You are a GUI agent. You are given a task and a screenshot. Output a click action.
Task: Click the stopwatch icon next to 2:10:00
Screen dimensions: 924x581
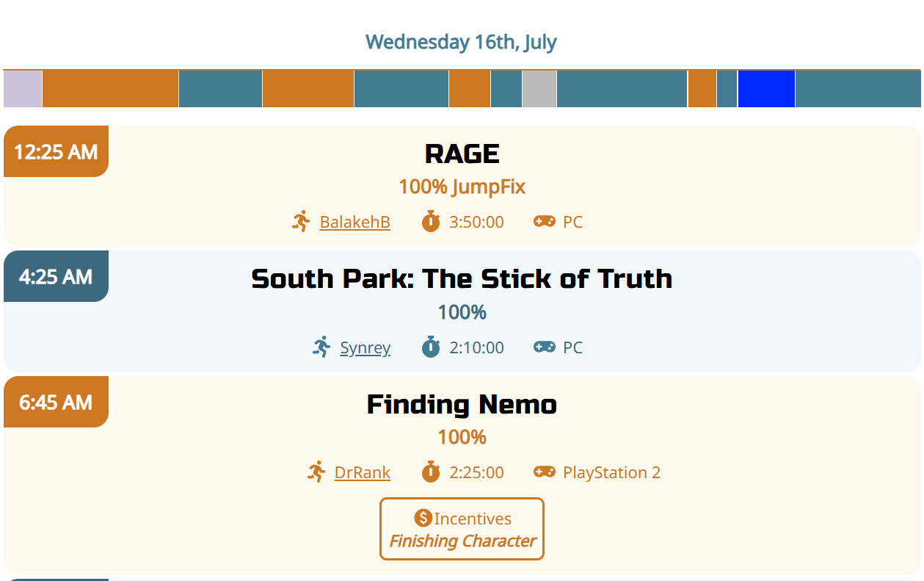(431, 347)
